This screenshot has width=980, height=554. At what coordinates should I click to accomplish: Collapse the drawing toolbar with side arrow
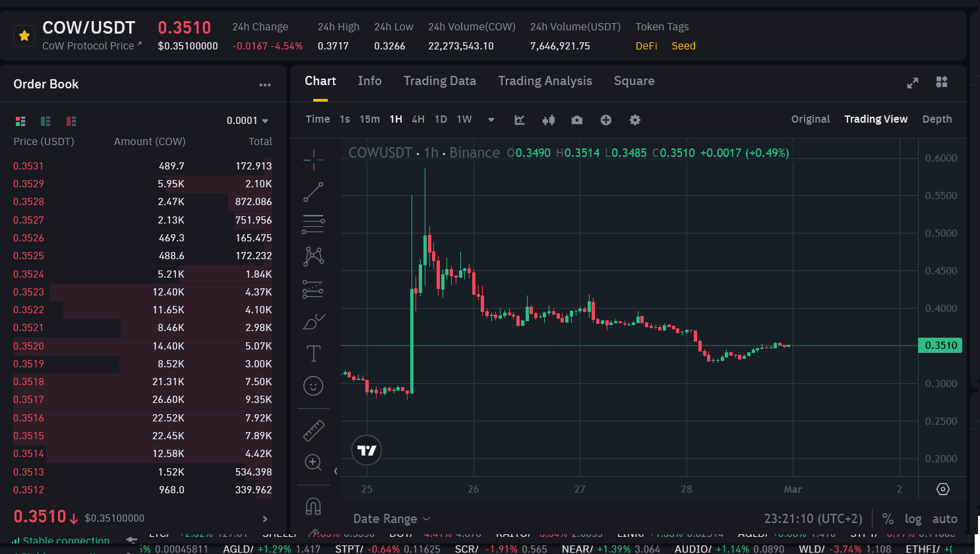[336, 471]
